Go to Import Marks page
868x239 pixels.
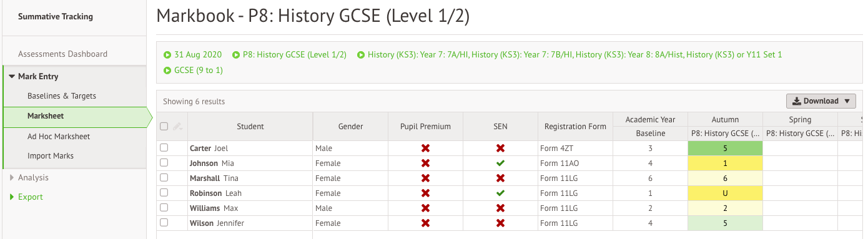coord(51,156)
